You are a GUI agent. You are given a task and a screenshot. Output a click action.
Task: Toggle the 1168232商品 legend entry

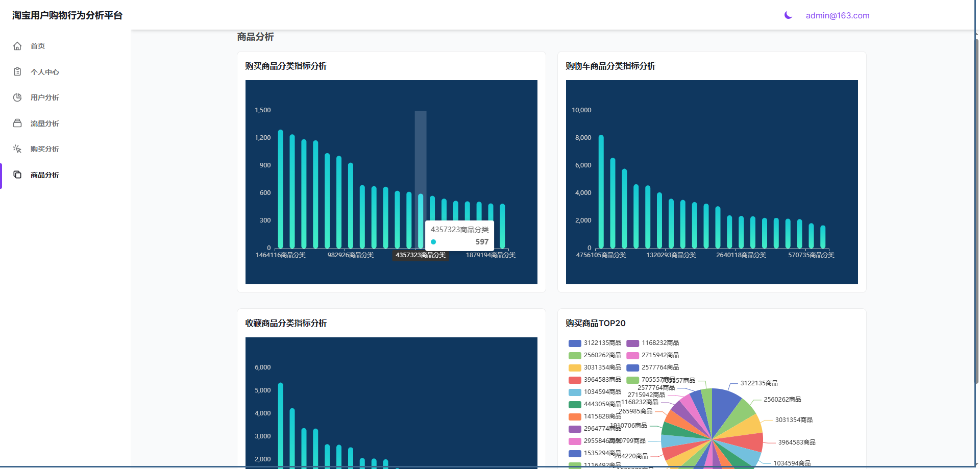click(x=653, y=343)
